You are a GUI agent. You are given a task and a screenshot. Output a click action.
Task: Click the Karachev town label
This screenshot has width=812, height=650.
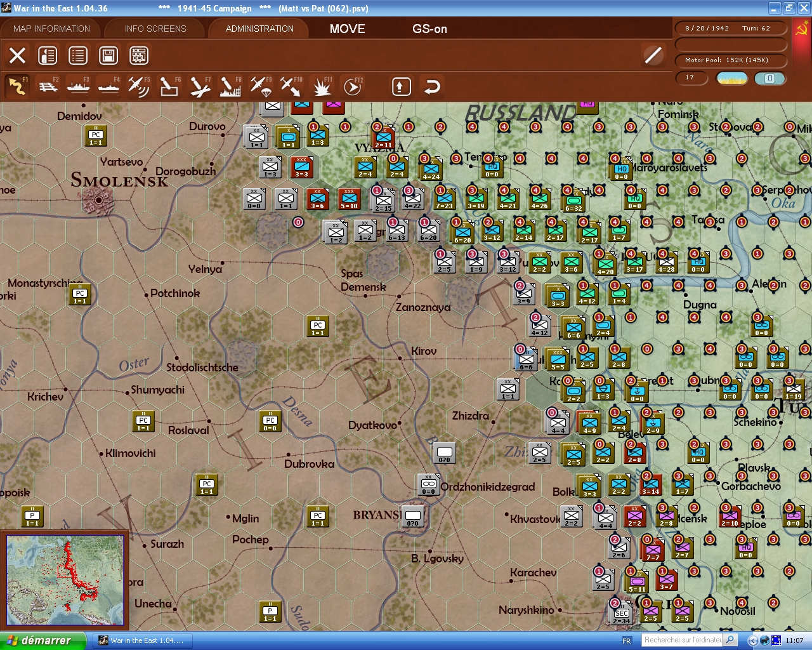pyautogui.click(x=534, y=573)
